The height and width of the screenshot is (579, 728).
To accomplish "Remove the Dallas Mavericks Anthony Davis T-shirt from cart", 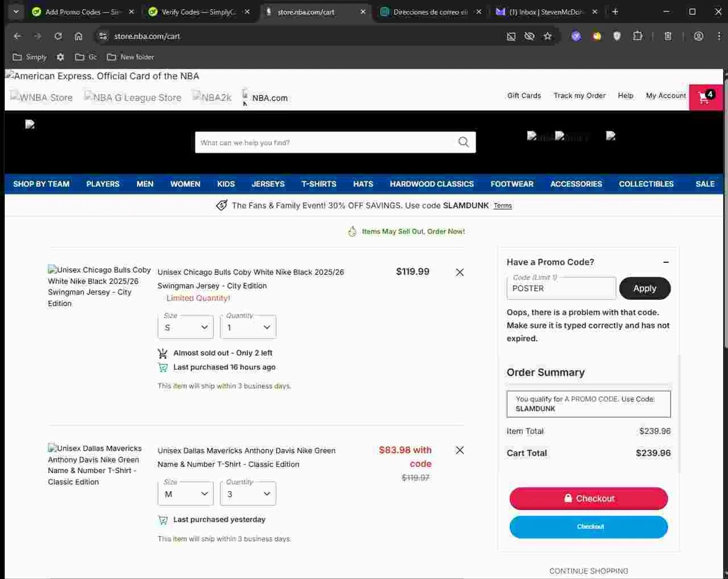I will click(x=460, y=450).
